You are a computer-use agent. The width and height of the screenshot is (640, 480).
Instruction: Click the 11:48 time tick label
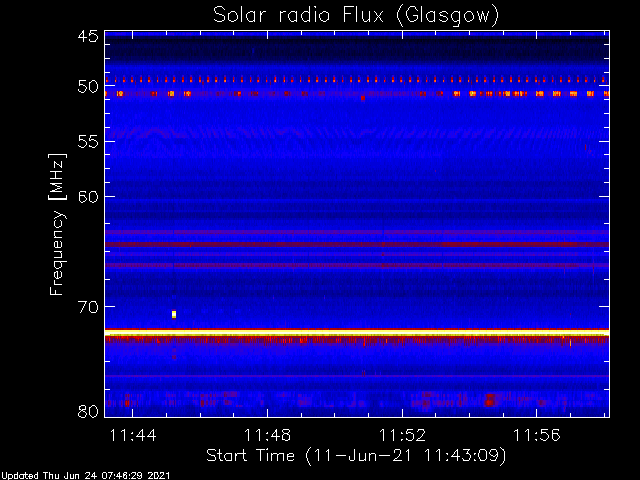pos(267,436)
